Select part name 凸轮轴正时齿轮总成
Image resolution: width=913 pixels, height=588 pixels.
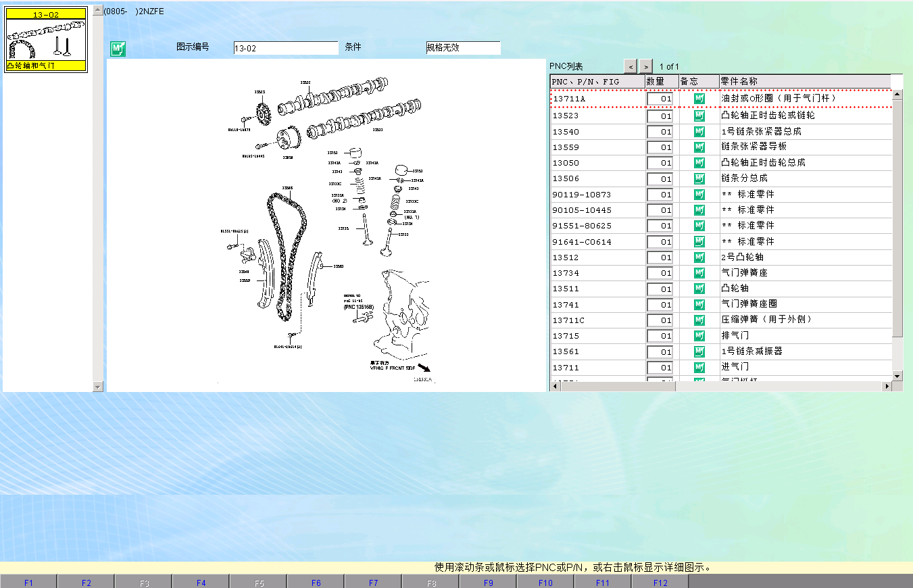pyautogui.click(x=763, y=163)
